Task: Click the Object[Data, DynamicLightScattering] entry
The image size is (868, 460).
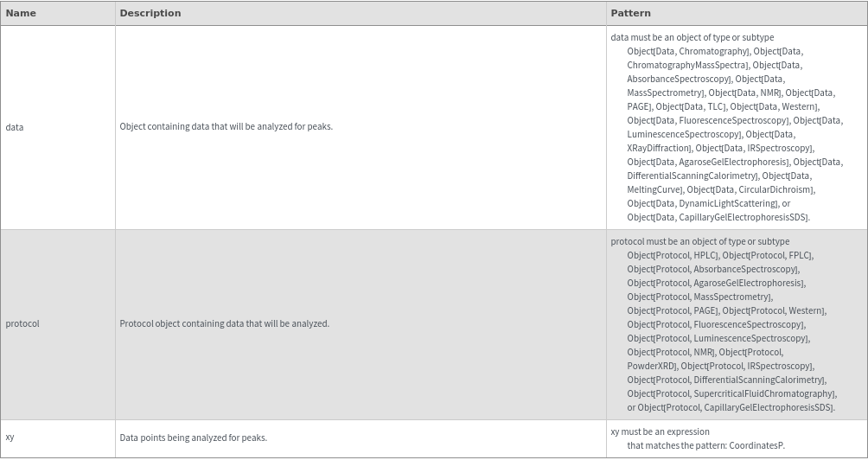Action: pos(702,203)
